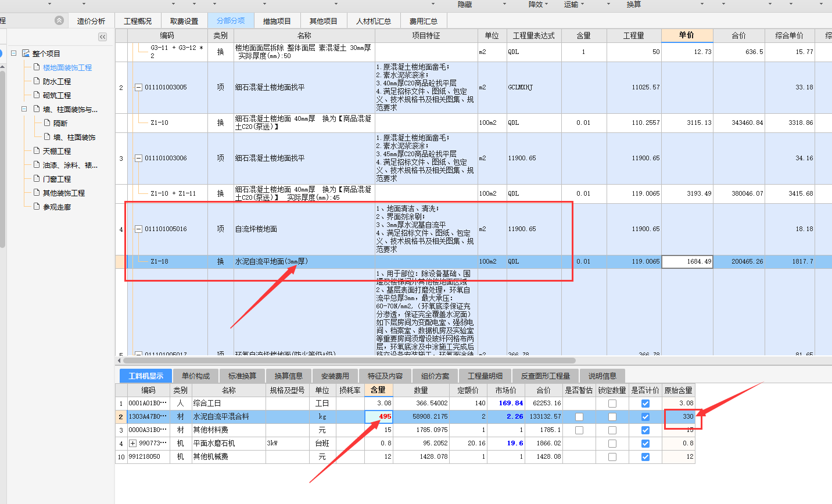Click the 综合单价 column header
The height and width of the screenshot is (504, 832).
pos(790,35)
